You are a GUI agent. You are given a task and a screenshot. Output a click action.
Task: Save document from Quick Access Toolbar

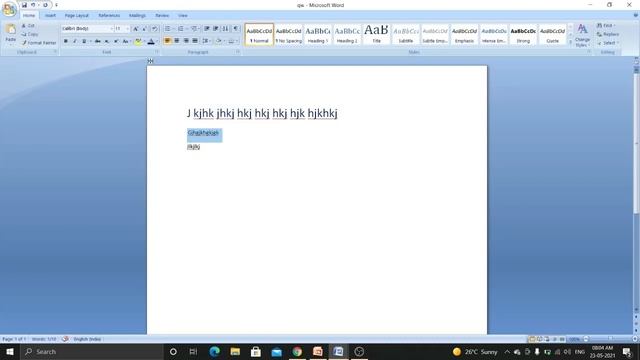point(24,5)
